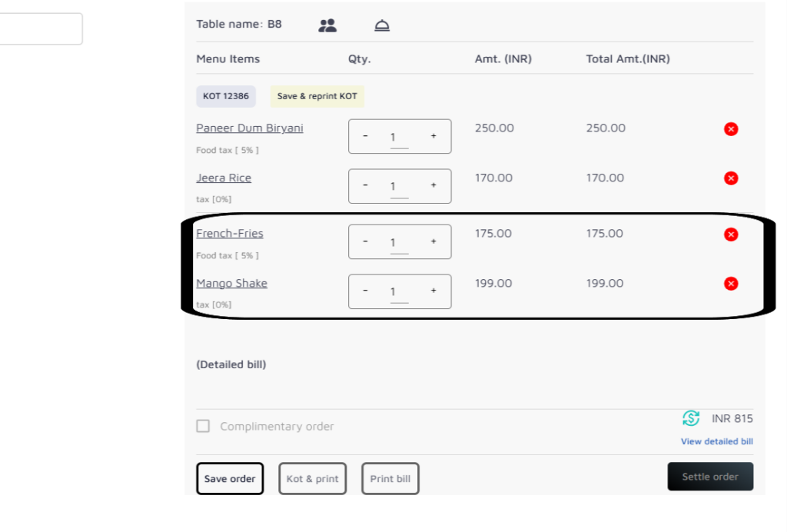Delete Mango Shake using red X icon
The height and width of the screenshot is (532, 787).
point(731,284)
